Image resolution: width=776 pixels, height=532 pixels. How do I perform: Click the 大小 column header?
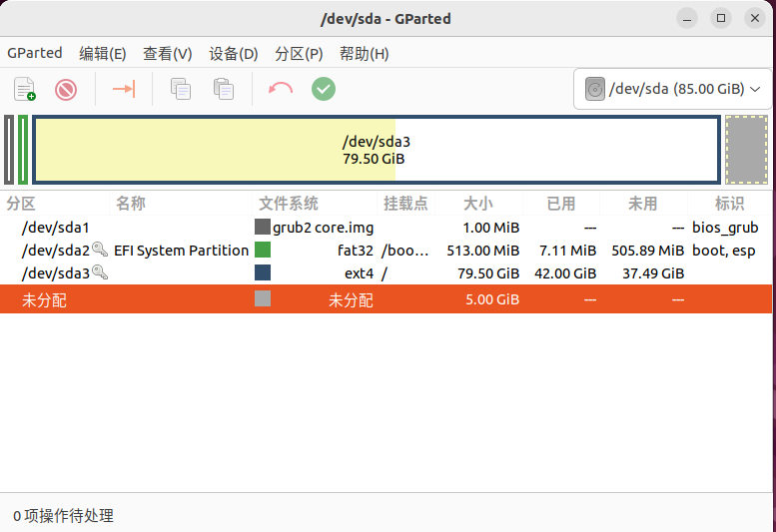coord(478,204)
